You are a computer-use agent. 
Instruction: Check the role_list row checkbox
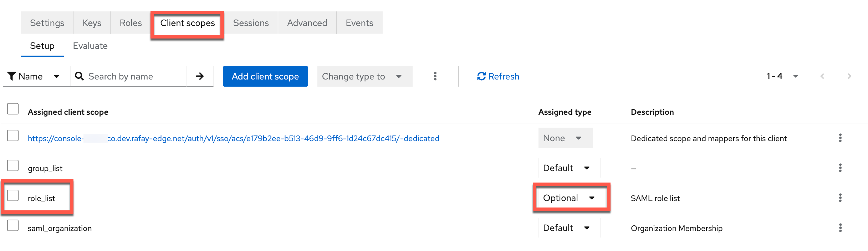point(13,195)
